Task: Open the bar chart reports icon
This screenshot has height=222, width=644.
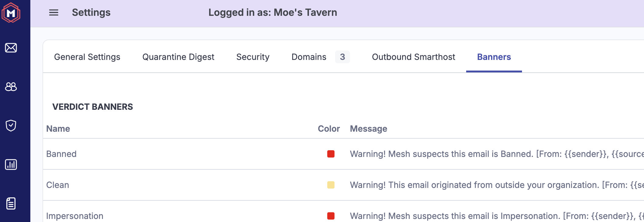Action: (11, 165)
